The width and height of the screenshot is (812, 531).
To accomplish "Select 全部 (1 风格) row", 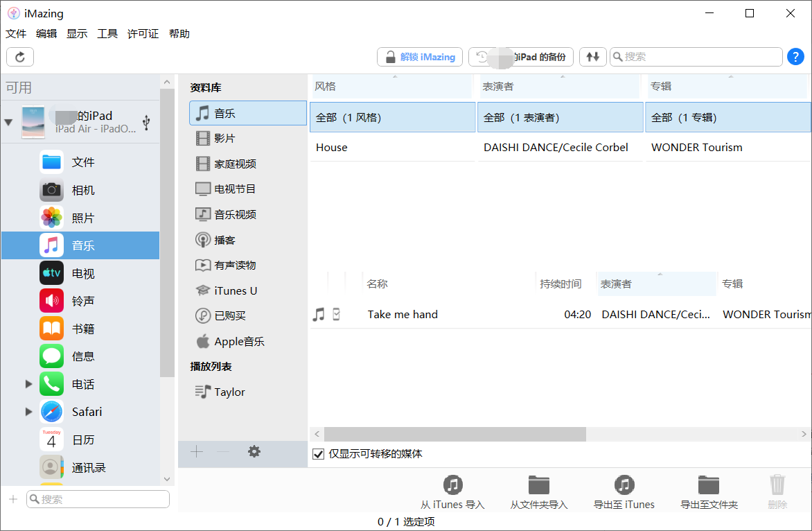I will tap(393, 118).
